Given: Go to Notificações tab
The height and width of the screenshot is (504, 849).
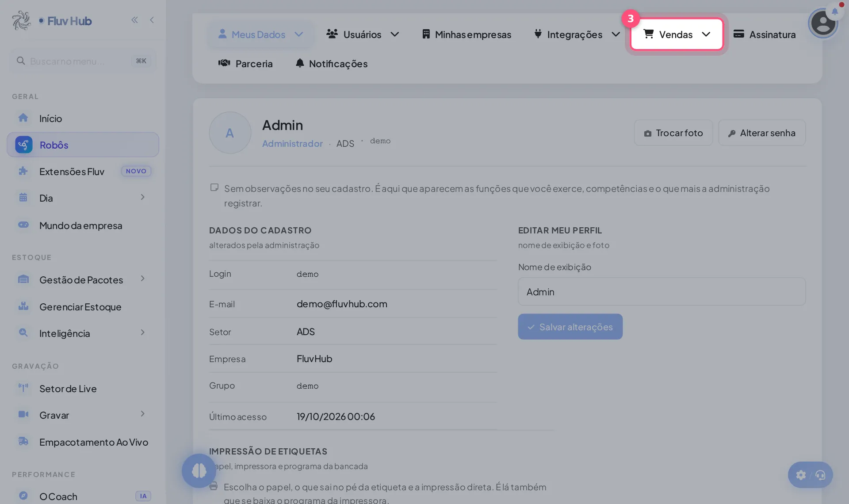Looking at the screenshot, I should pyautogui.click(x=332, y=63).
